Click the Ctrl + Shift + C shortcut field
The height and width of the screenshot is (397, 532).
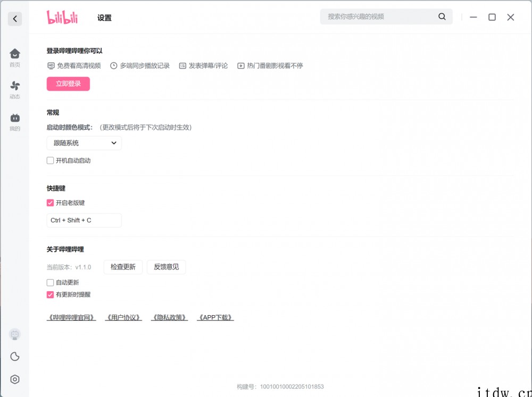[x=84, y=221]
